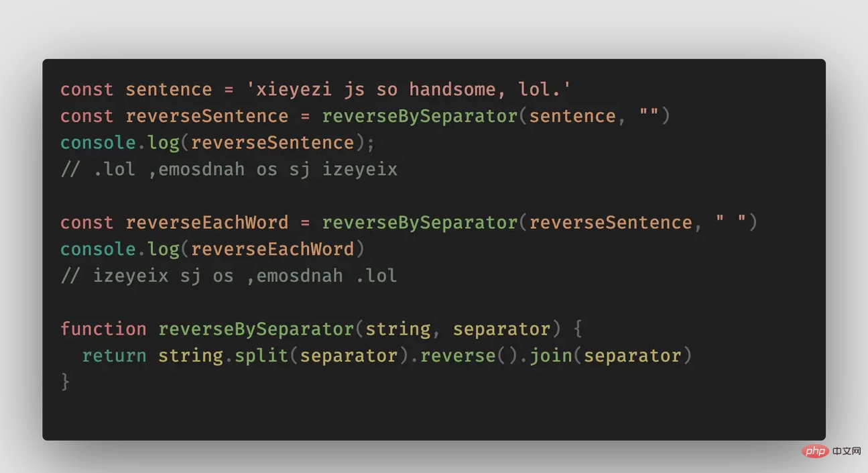Screen dimensions: 868x473
Task: Click the 中文网 text beside the php logo
Action: 847,450
